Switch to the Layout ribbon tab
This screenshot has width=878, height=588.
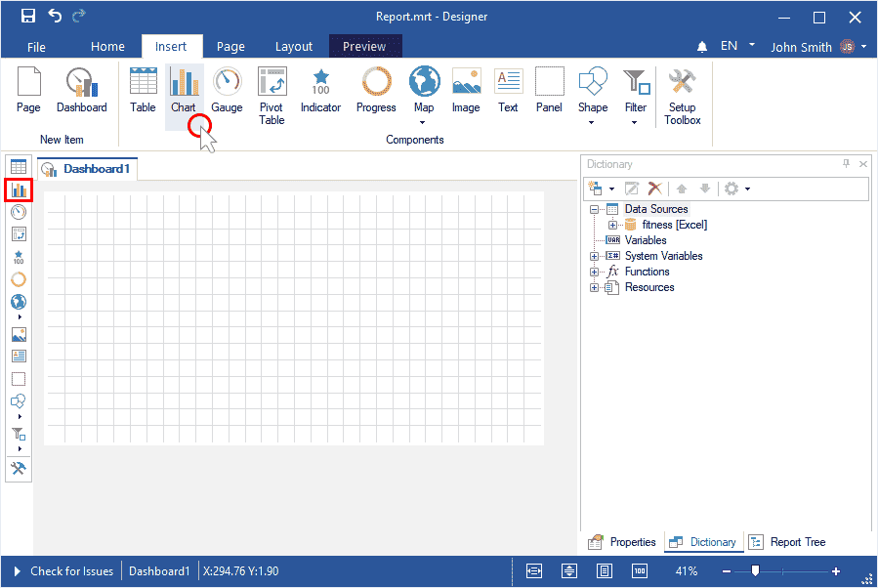293,47
